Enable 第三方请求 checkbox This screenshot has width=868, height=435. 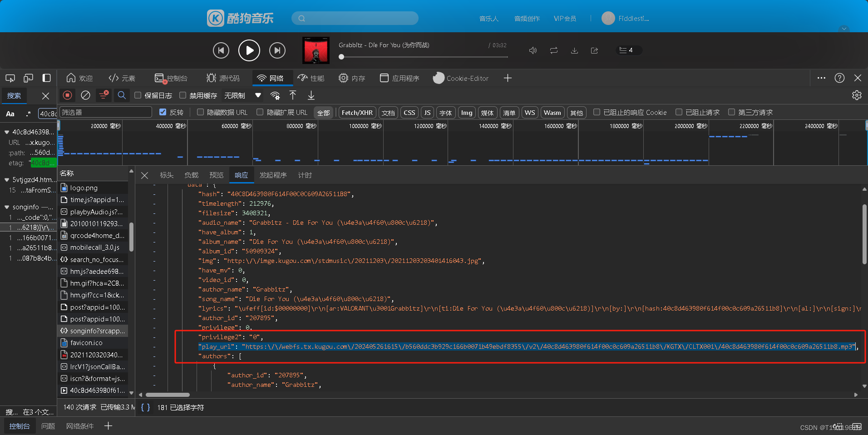click(x=731, y=112)
